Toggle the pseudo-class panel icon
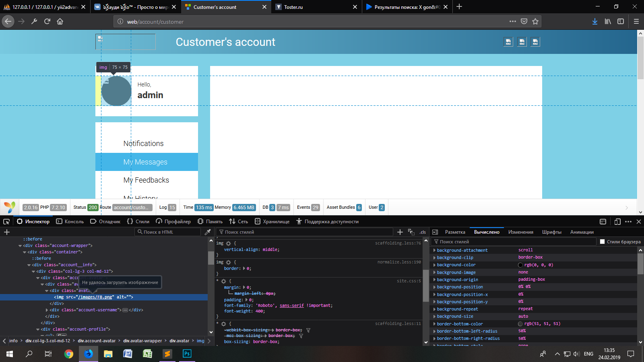The width and height of the screenshot is (644, 362). pyautogui.click(x=411, y=232)
